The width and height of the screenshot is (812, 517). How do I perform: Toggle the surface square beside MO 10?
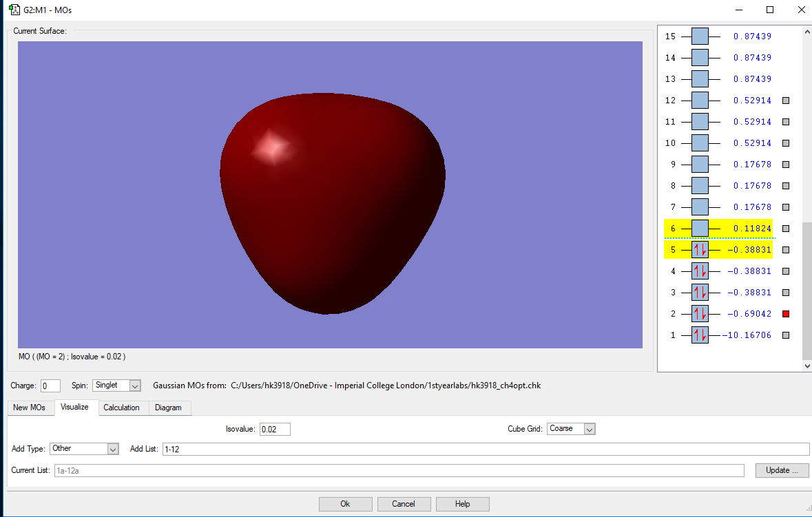click(786, 143)
